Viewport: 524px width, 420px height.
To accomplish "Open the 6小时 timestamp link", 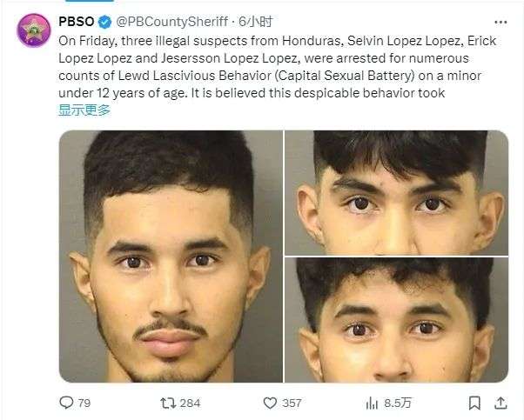I will click(256, 22).
